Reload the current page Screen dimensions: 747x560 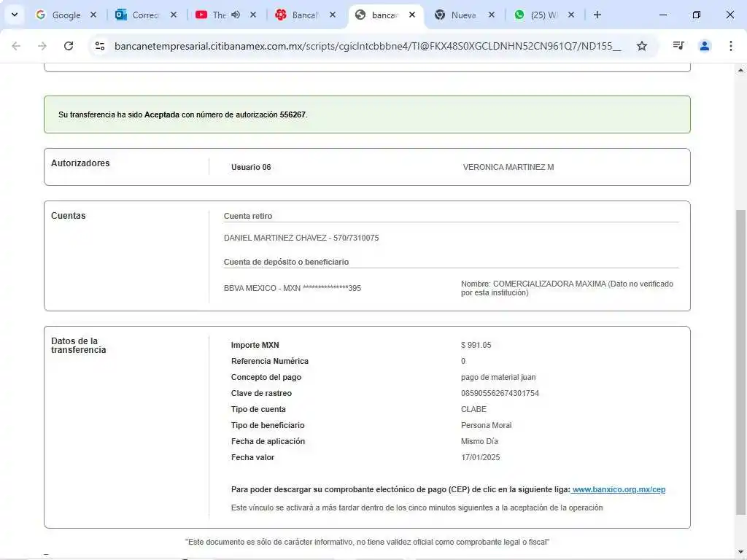pos(69,46)
